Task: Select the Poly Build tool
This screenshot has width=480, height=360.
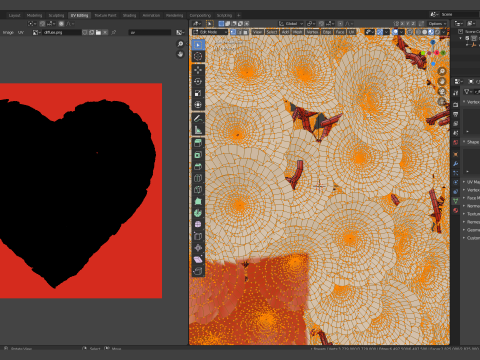Action: coord(198,201)
